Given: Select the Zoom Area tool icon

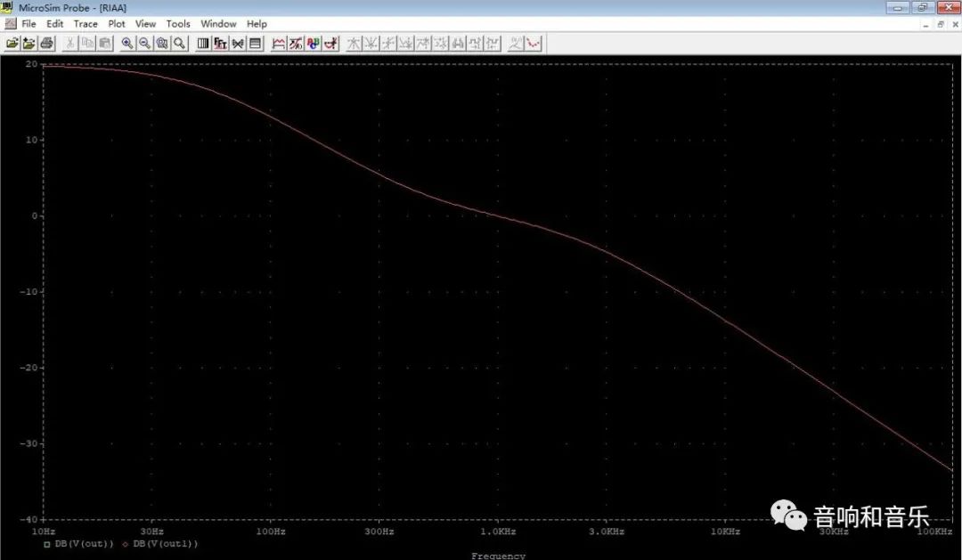Looking at the screenshot, I should point(162,43).
